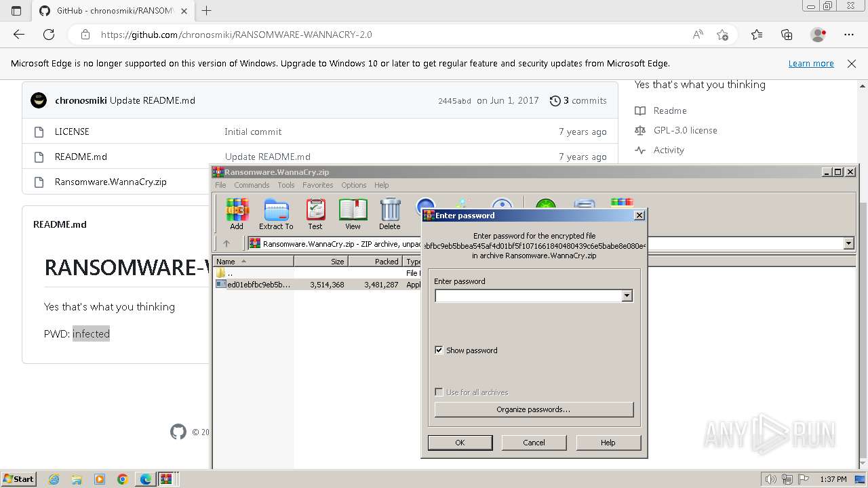Open the Help menu in WinRAR
This screenshot has height=488, width=868.
coord(382,185)
